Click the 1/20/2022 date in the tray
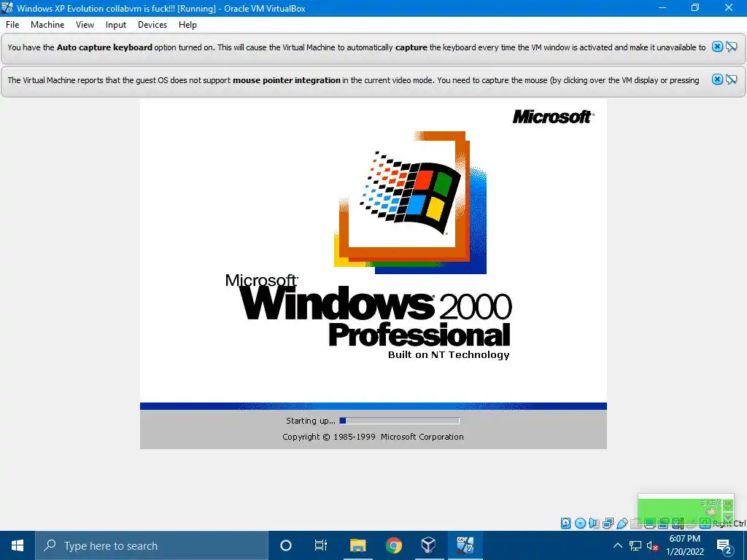The width and height of the screenshot is (747, 560). click(684, 552)
